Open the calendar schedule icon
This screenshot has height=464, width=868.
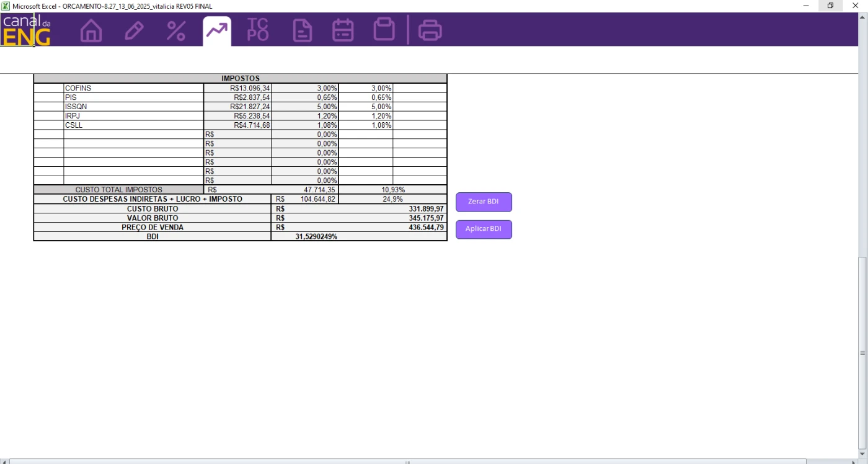343,30
